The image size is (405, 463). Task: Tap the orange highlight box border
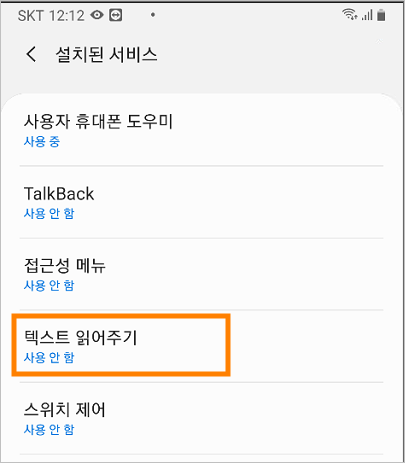point(121,316)
